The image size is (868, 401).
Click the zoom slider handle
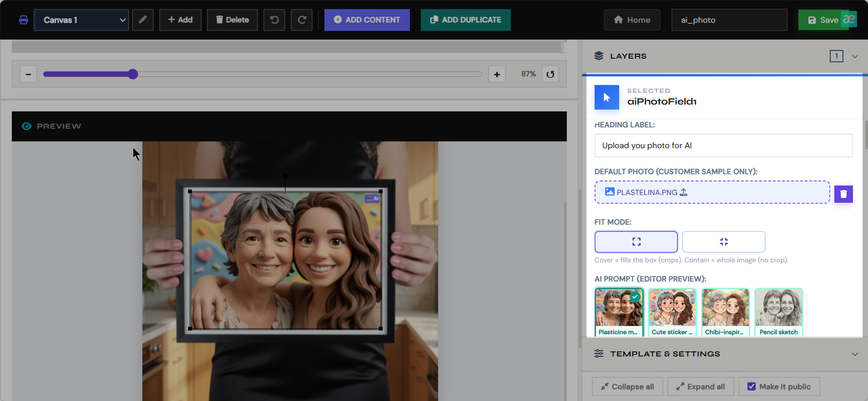(x=133, y=74)
